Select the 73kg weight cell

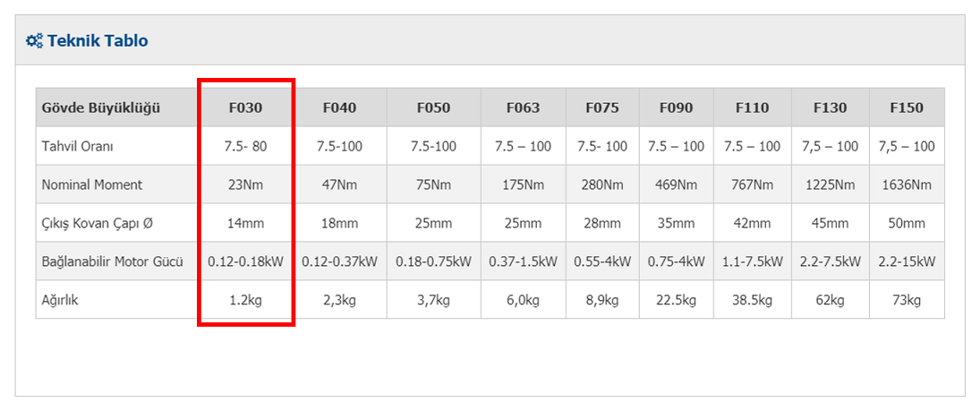tap(907, 300)
